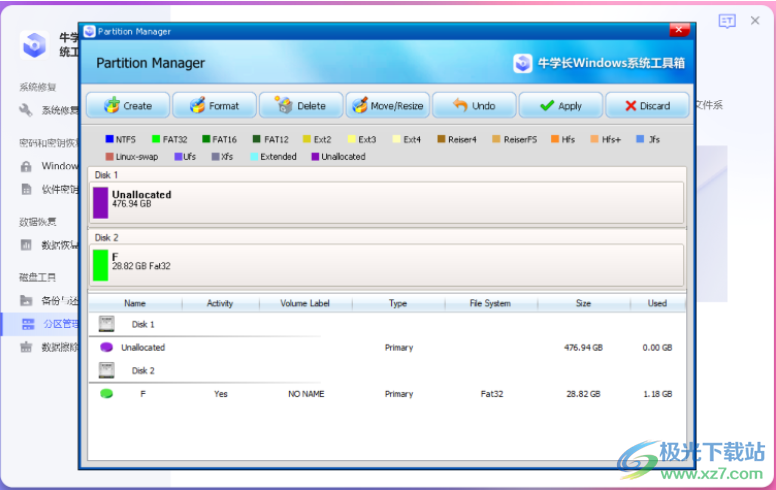776x490 pixels.
Task: Click the Ext4 legend swatch
Action: (396, 139)
